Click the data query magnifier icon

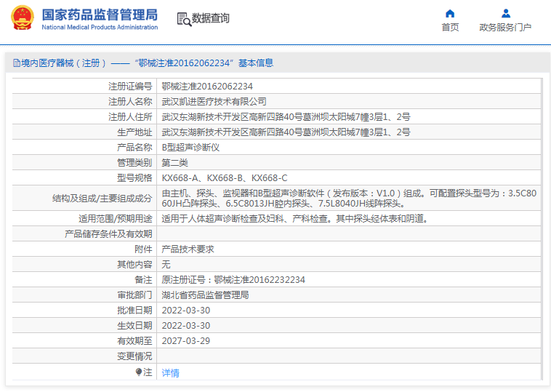point(183,19)
